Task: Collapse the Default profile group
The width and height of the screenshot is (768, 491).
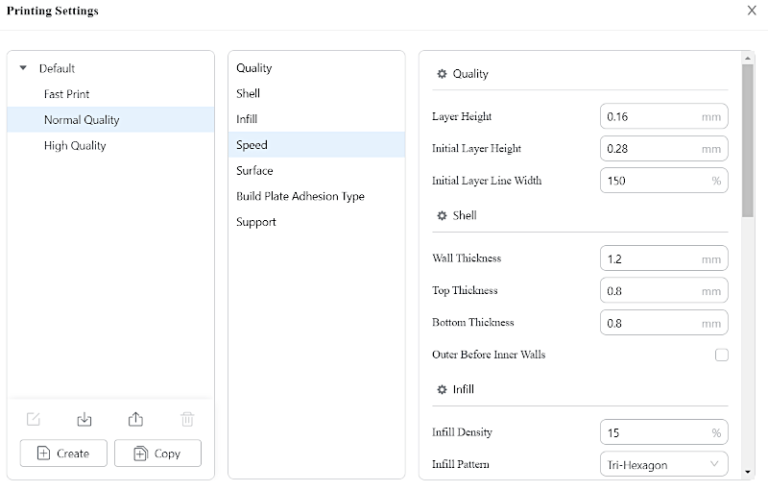Action: [24, 69]
